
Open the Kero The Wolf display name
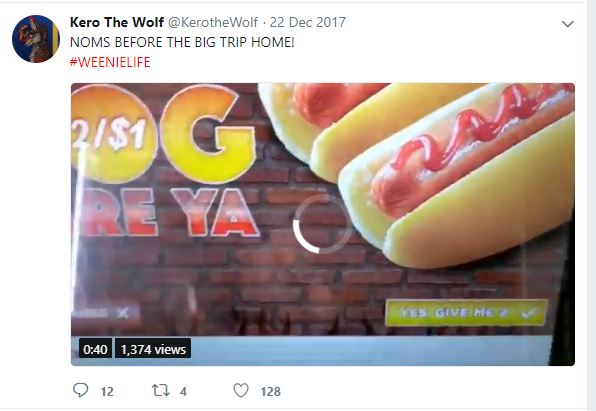(117, 22)
